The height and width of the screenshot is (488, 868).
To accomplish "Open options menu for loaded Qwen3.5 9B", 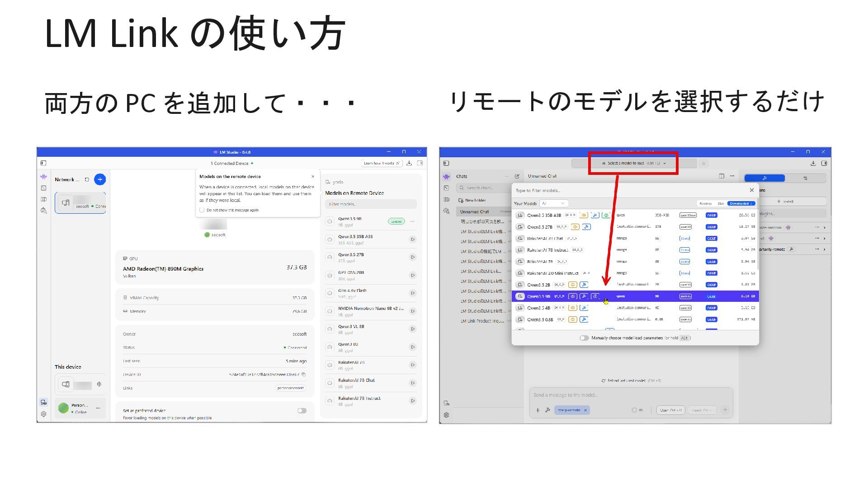I will click(412, 221).
